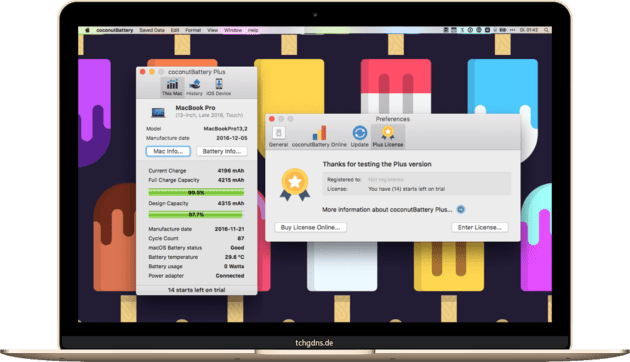Click the battery Manufacture date 2016-11-21
The height and width of the screenshot is (362, 630).
[229, 229]
